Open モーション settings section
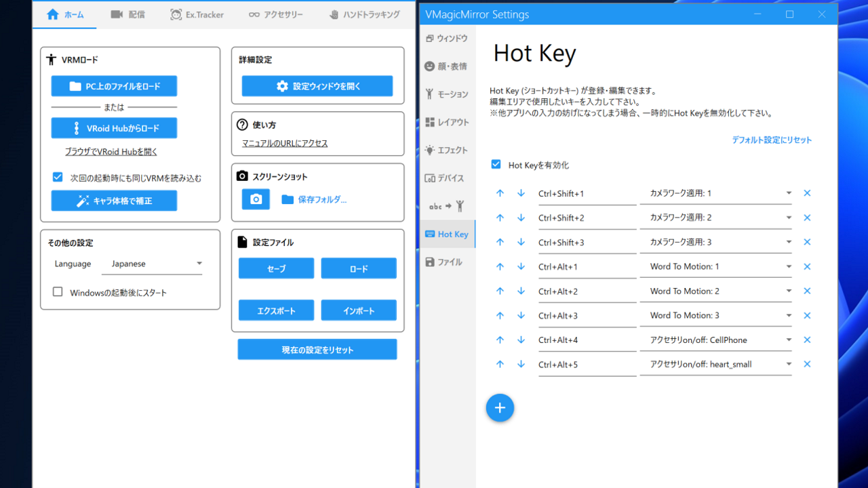Viewport: 868px width, 488px height. [x=448, y=94]
